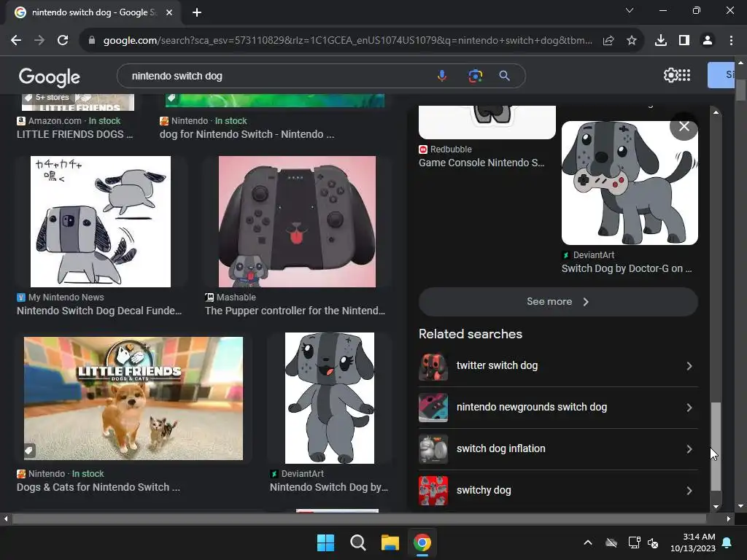Open DeviantArt Switch Dog by Doctor-G thumbnail
Viewport: 747px width, 560px height.
coord(630,183)
